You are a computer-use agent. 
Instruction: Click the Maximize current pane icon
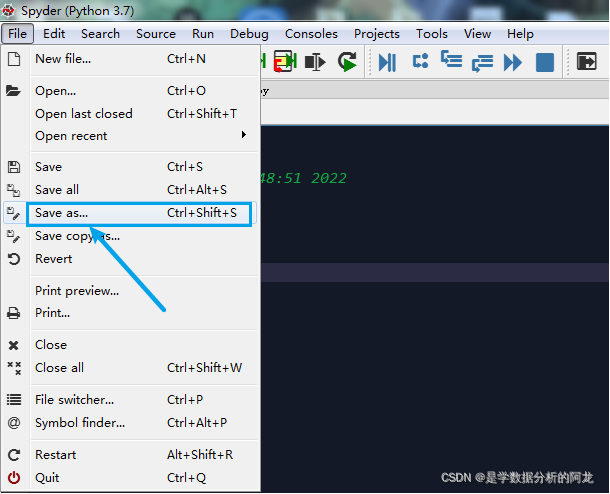tap(587, 61)
